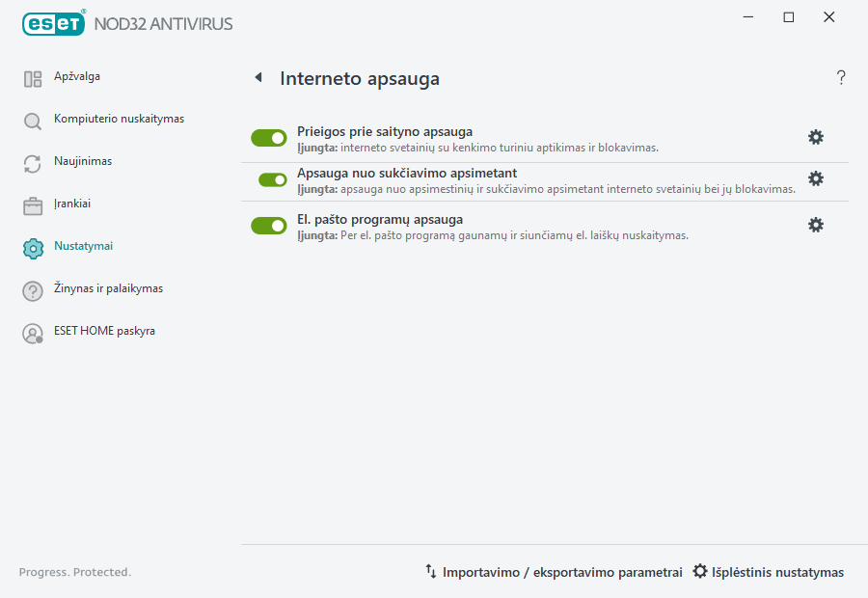Collapse Interneto apsauga with the back arrow
The image size is (868, 598).
click(258, 77)
